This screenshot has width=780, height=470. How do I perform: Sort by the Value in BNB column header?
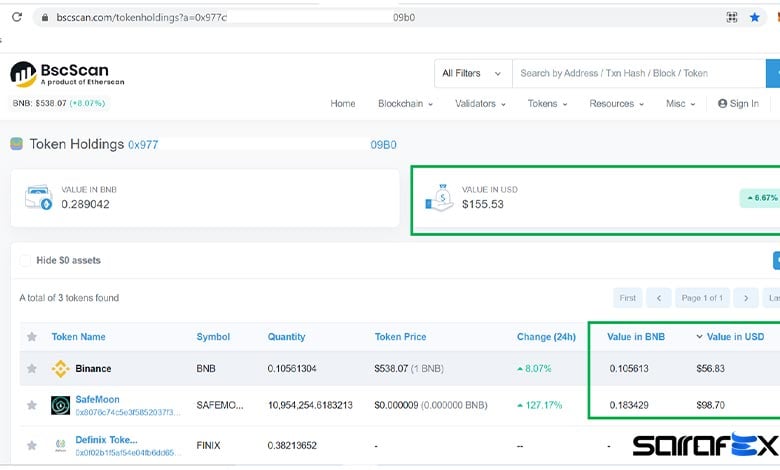636,337
